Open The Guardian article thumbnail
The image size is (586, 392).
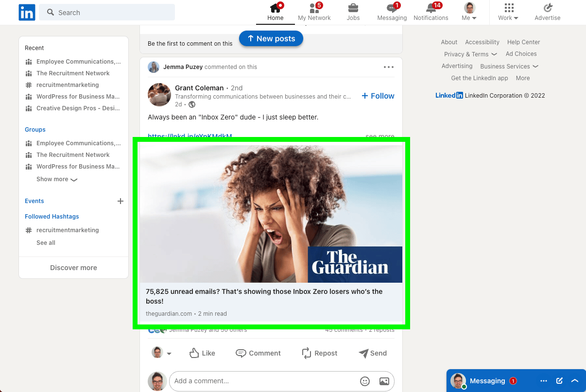point(271,214)
